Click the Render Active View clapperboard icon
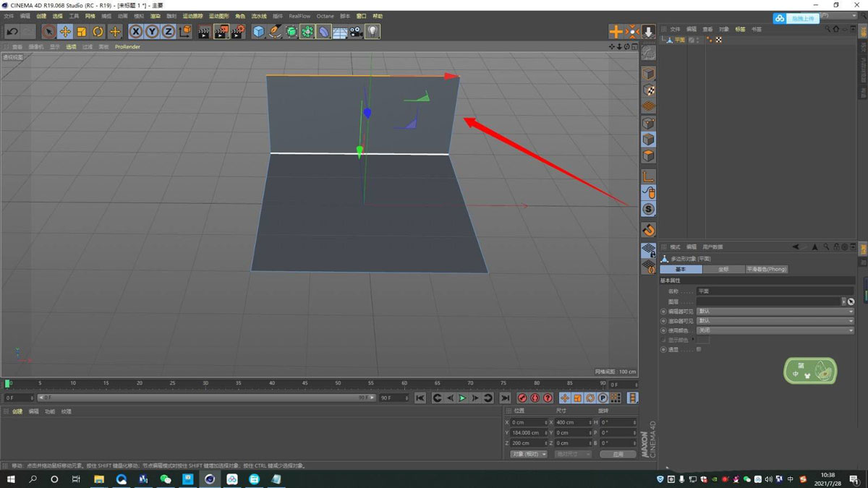 205,31
